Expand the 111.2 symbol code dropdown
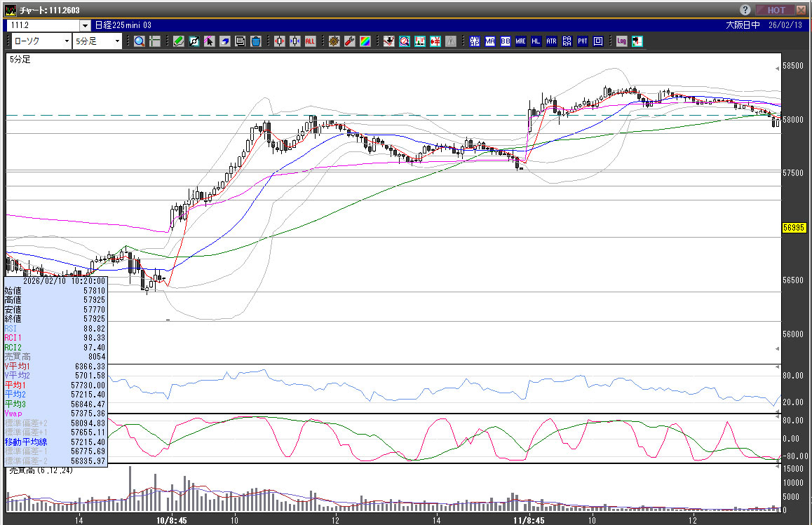The image size is (812, 525). [x=86, y=25]
